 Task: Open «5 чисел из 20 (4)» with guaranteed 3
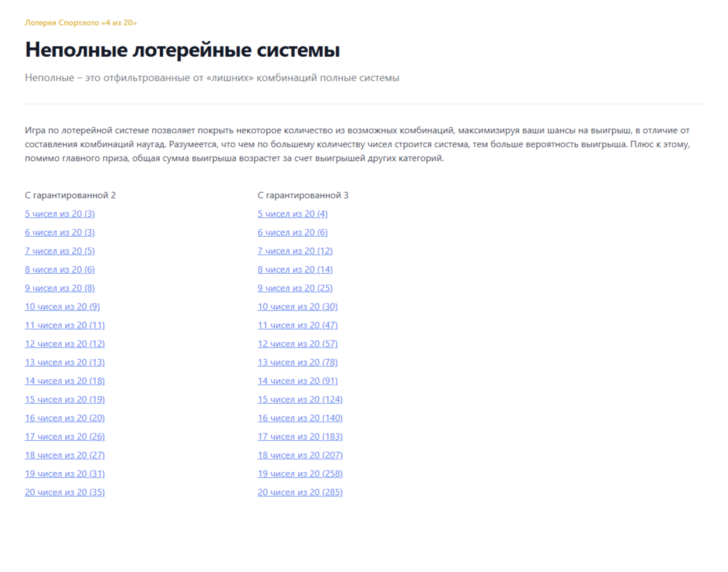click(293, 213)
